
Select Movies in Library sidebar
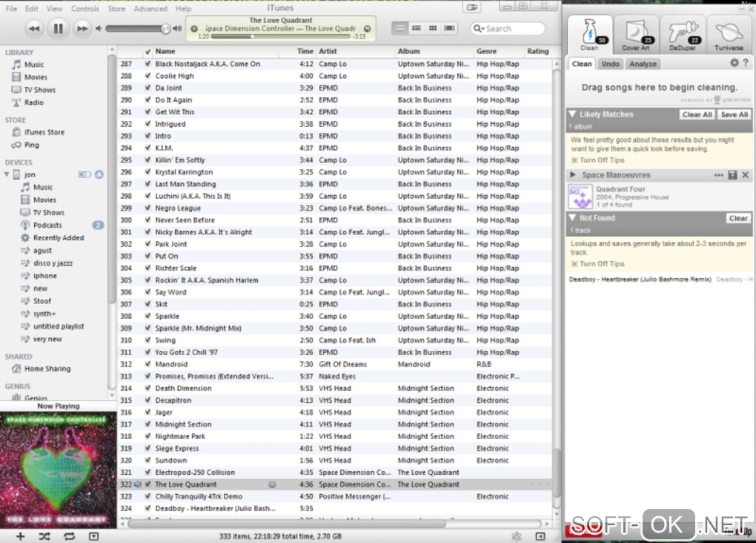click(x=36, y=76)
